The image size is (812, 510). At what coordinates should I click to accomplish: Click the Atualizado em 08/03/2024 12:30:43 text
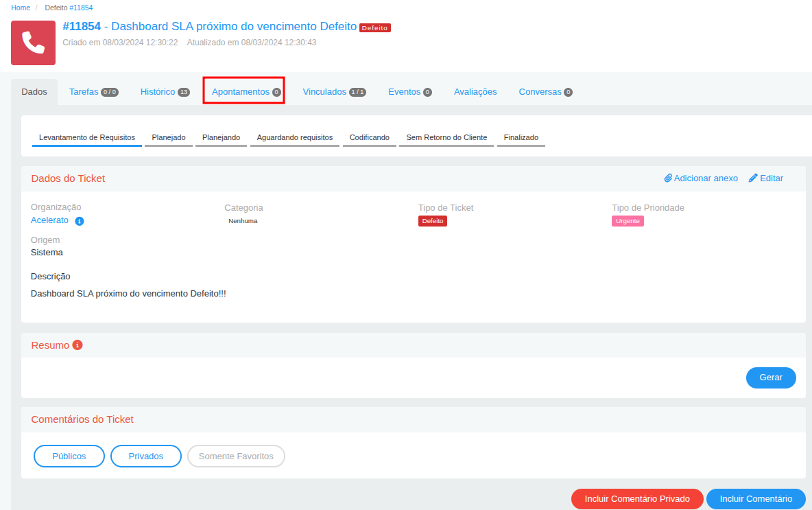coord(252,43)
